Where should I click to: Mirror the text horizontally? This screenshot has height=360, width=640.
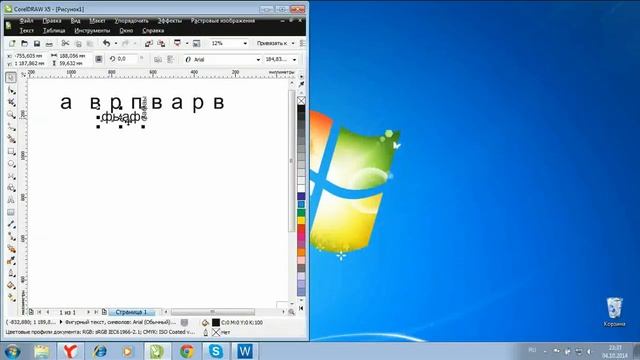tap(158, 60)
